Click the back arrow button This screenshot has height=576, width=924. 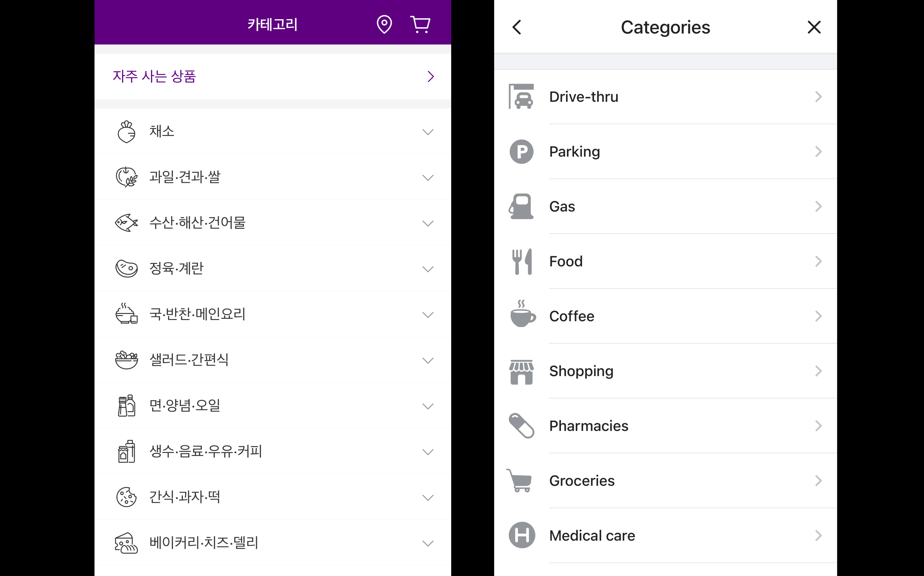(517, 27)
